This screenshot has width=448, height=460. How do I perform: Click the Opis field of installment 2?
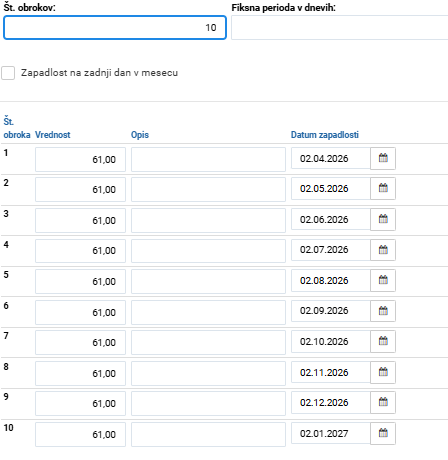[208, 189]
